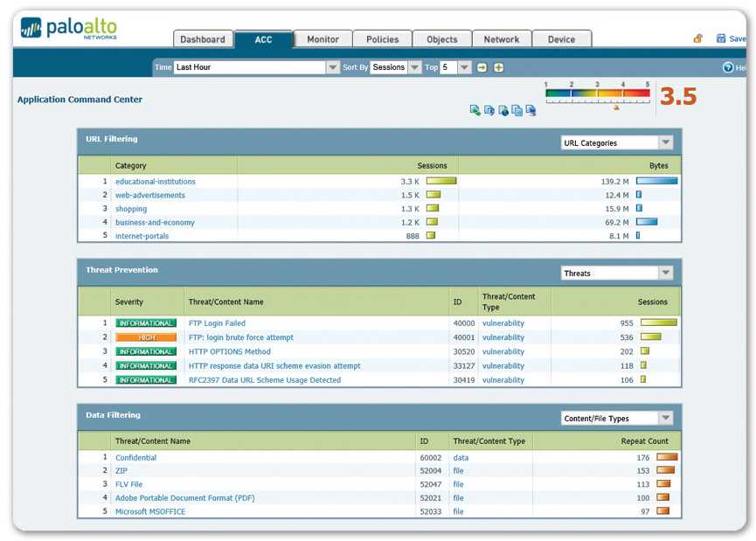The height and width of the screenshot is (541, 756).
Task: Click the stacked documents report icon
Action: pyautogui.click(x=517, y=110)
